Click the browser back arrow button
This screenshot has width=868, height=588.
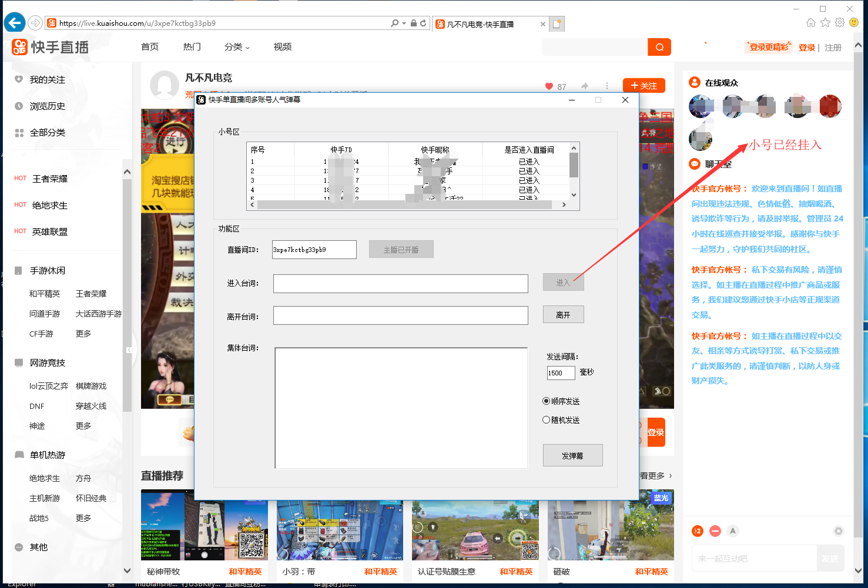click(x=15, y=23)
